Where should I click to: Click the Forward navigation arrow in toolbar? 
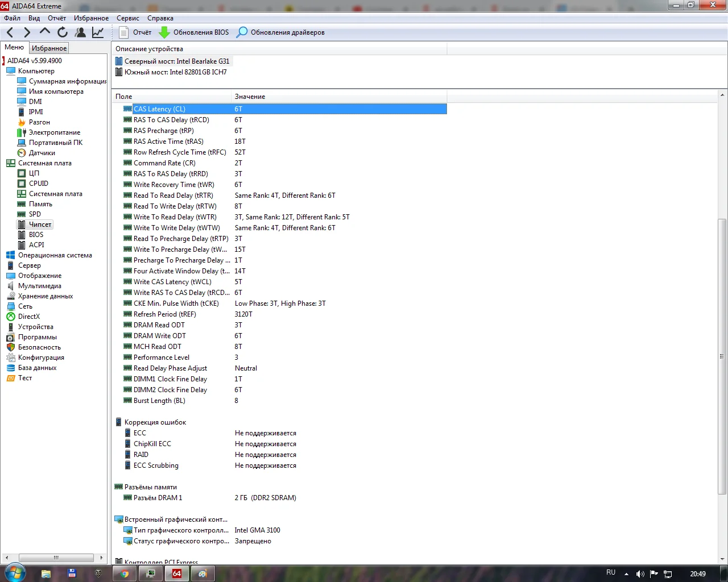tap(27, 32)
